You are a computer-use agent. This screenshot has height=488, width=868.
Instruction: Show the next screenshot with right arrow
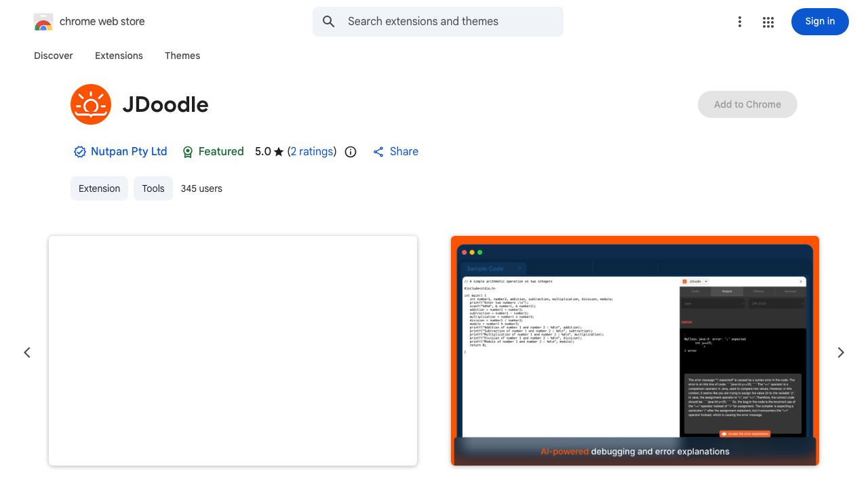click(841, 352)
